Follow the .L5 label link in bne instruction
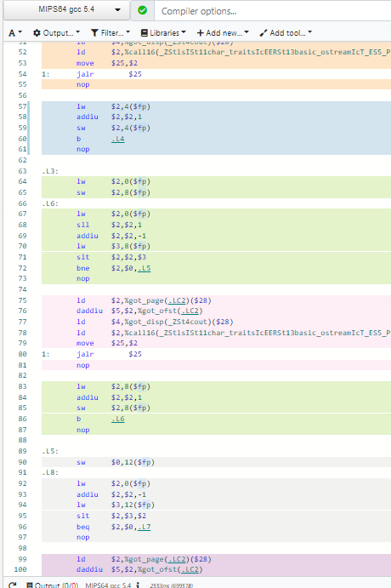This screenshot has width=391, height=588. 144,269
